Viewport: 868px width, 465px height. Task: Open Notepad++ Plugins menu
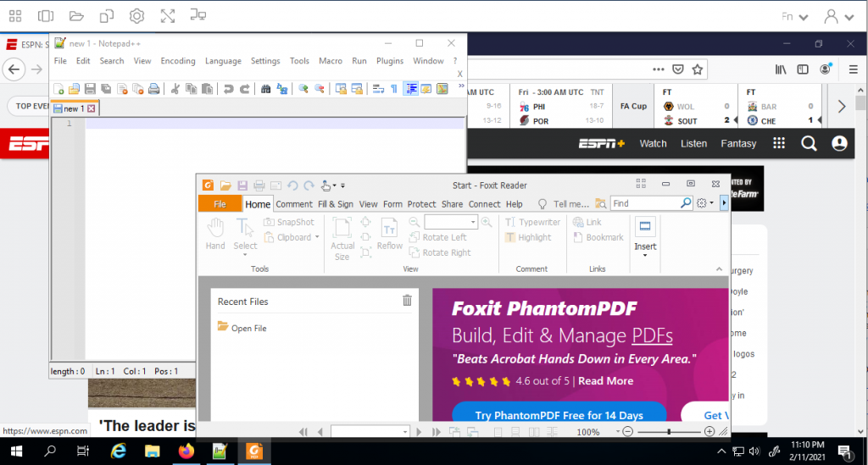[x=390, y=61]
